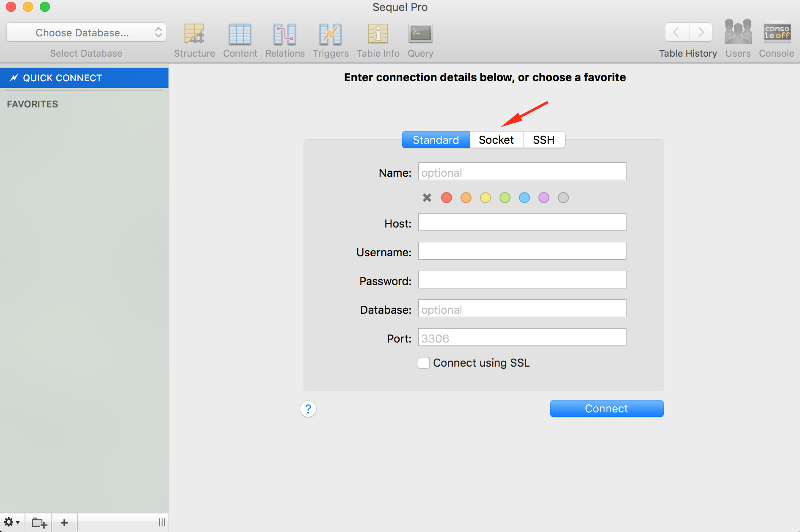This screenshot has width=800, height=532.
Task: Open the Content view
Action: (x=240, y=41)
